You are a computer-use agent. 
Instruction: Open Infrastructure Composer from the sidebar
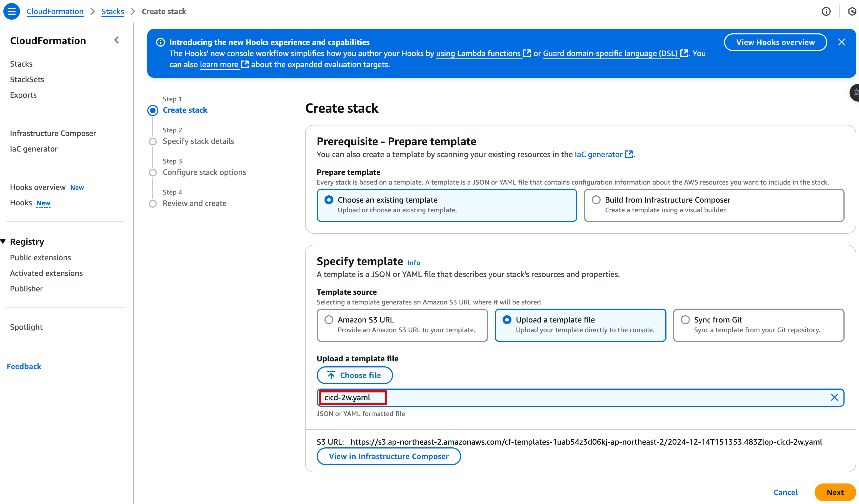tap(53, 133)
